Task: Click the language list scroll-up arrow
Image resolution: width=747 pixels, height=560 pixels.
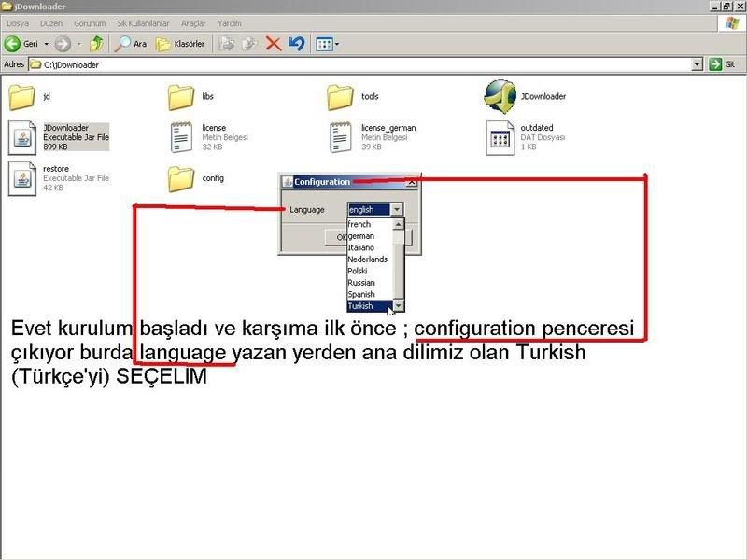Action: coord(399,224)
